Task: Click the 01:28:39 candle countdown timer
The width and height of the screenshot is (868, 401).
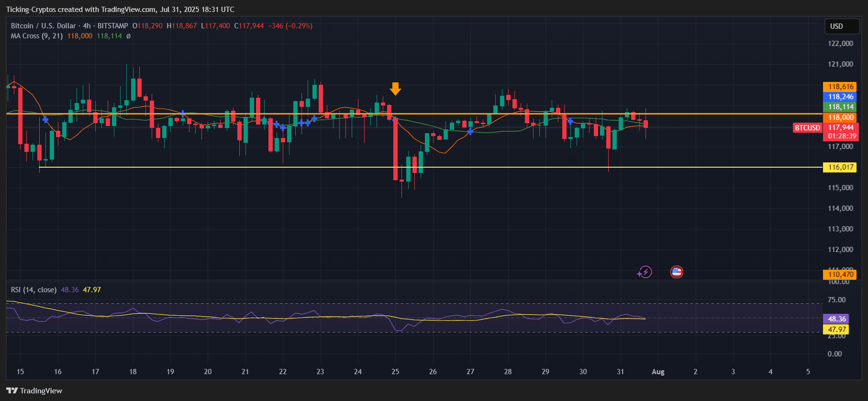Action: [842, 136]
